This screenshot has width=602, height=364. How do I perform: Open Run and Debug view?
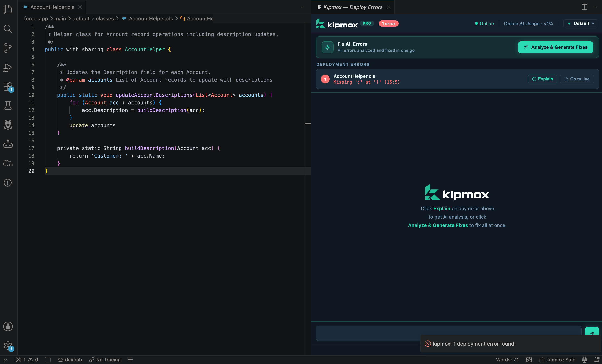coord(8,68)
